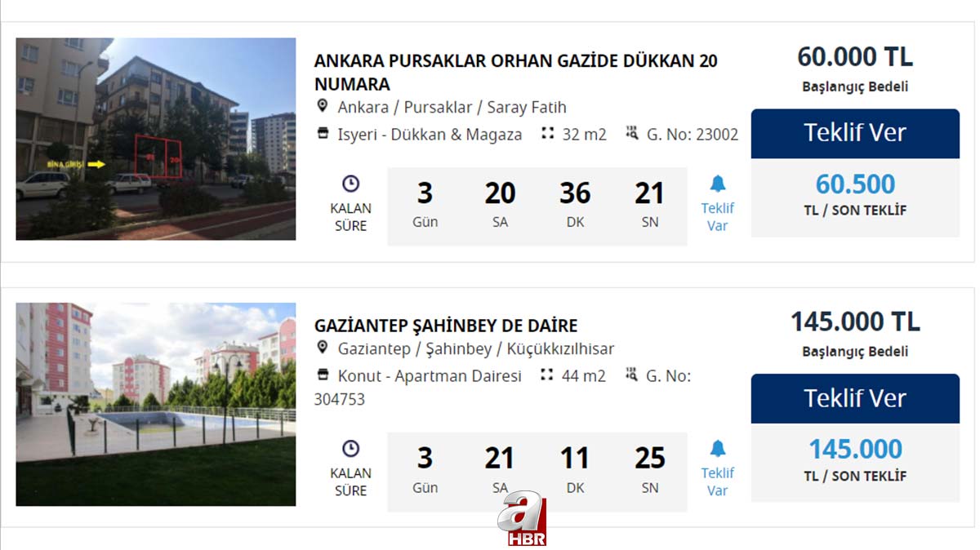Click the search icon beside G. No: 23002
The image size is (980, 550).
click(x=632, y=134)
